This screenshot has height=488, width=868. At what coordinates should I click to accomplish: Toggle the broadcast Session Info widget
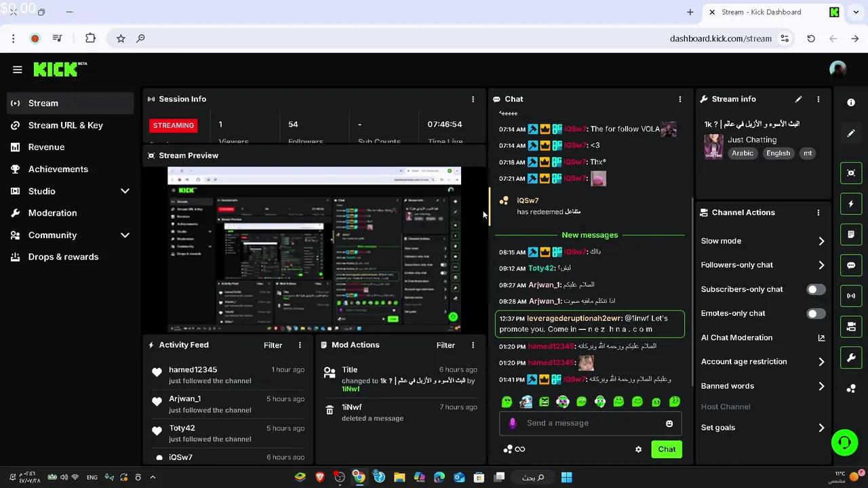click(x=851, y=296)
